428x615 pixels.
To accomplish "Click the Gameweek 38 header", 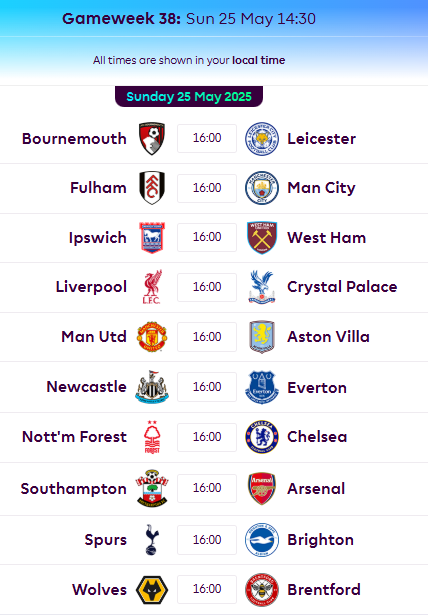I will [121, 18].
